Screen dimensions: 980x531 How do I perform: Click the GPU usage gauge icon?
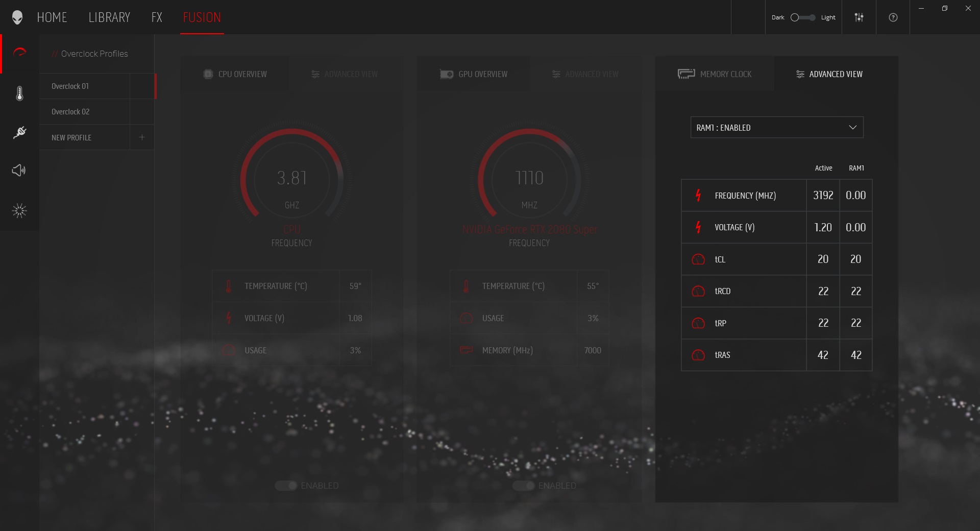coord(467,318)
